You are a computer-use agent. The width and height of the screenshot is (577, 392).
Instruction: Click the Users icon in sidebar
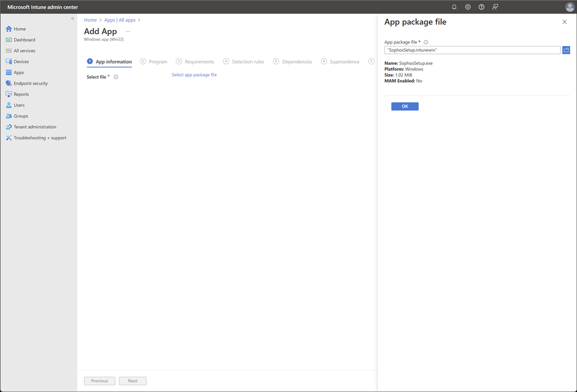pos(9,105)
